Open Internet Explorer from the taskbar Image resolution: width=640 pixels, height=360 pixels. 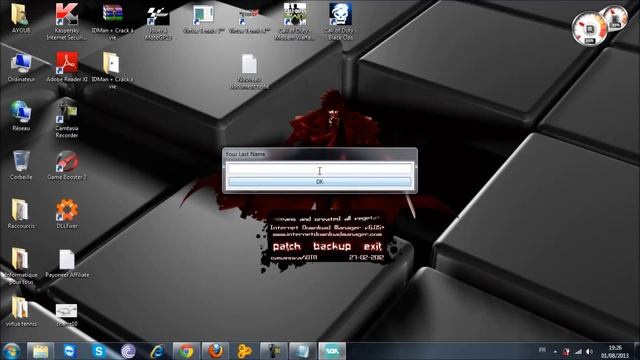pyautogui.click(x=157, y=351)
